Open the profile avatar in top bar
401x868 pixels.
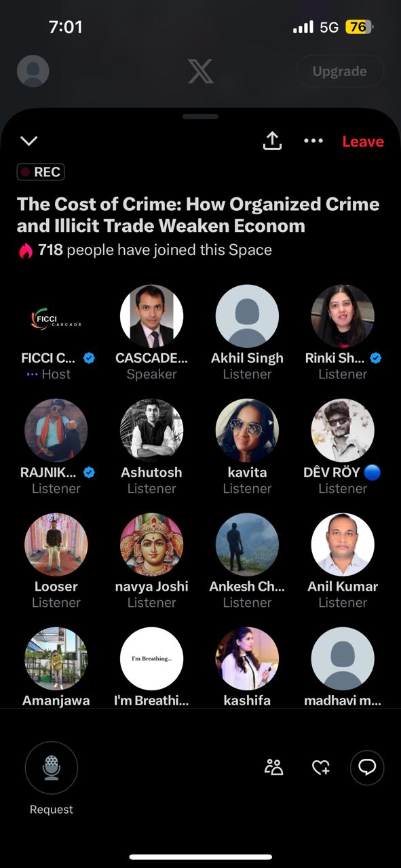click(x=33, y=71)
